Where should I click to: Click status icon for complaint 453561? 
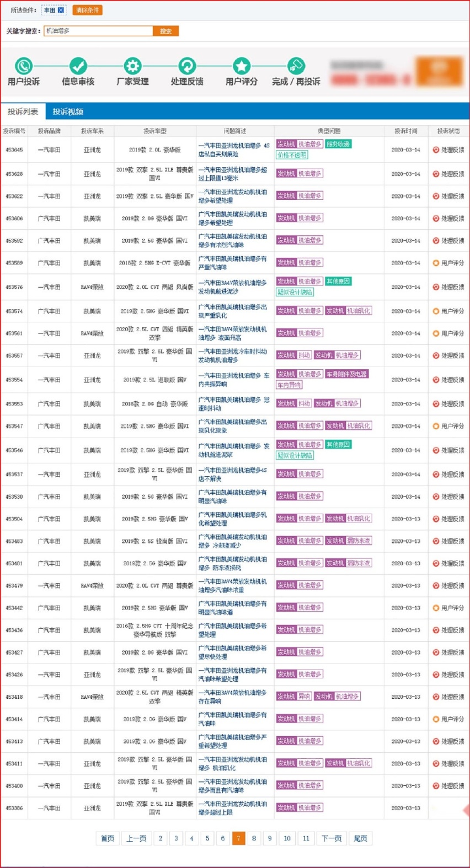coord(436,333)
